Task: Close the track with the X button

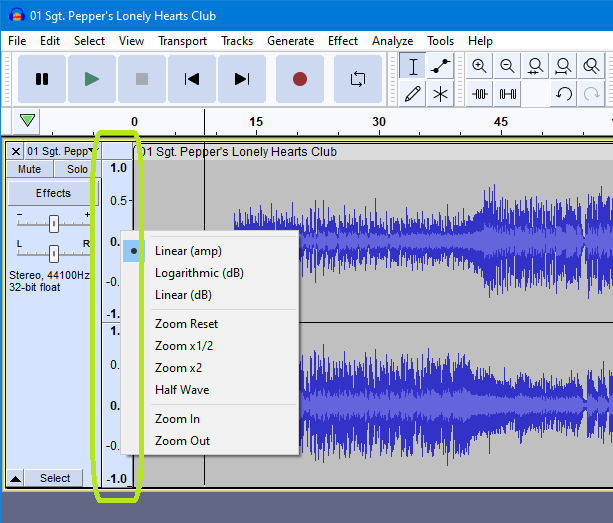Action: coord(16,151)
